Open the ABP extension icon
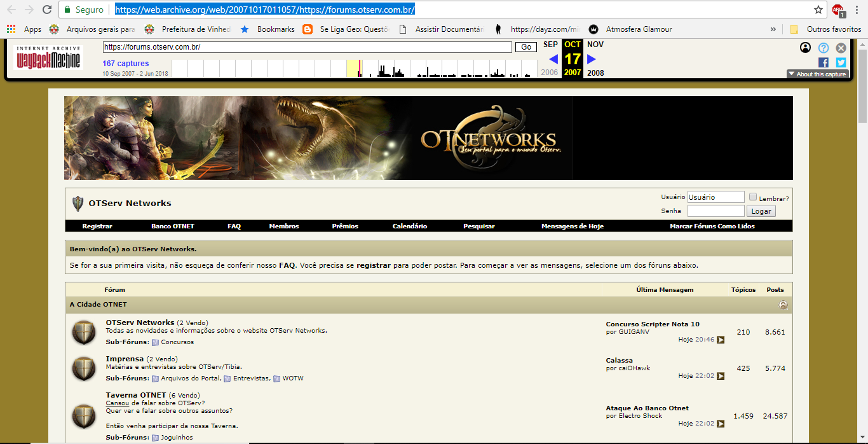This screenshot has width=868, height=444. (x=837, y=10)
